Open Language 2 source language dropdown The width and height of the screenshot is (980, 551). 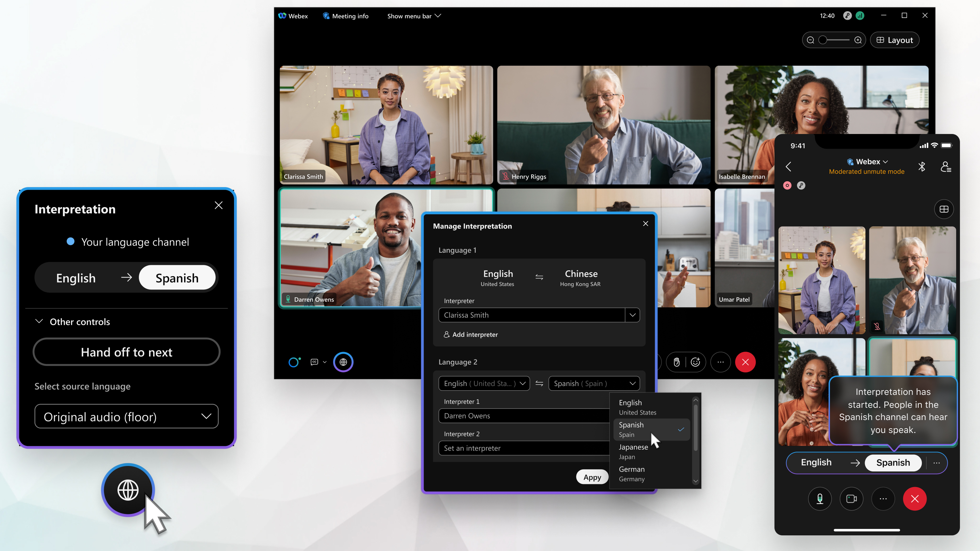coord(483,383)
